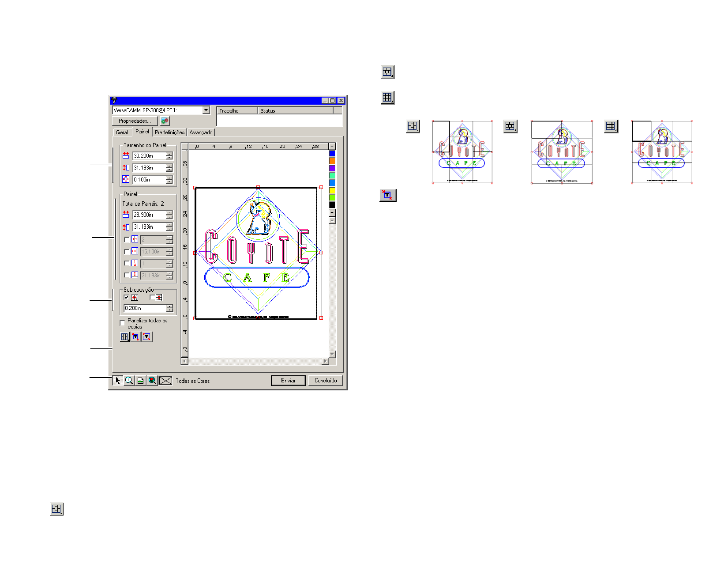The image size is (728, 563).
Task: Click the red-green zoom magnifier icon
Action: coord(152,381)
